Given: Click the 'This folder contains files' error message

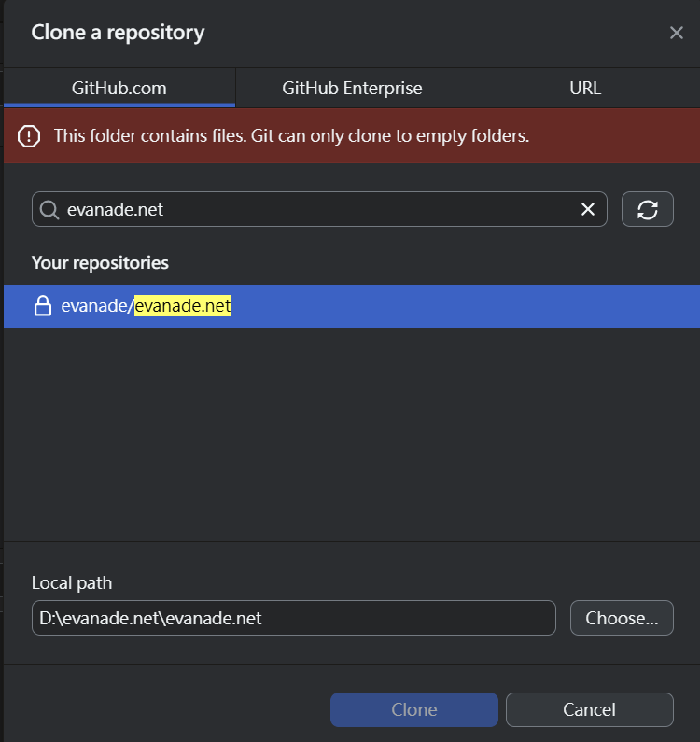Looking at the screenshot, I should [x=291, y=136].
